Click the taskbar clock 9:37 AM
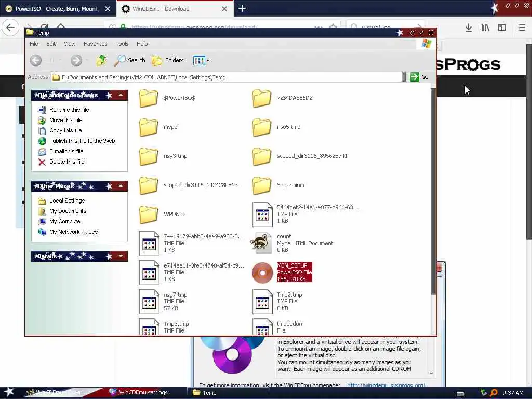 coord(513,393)
